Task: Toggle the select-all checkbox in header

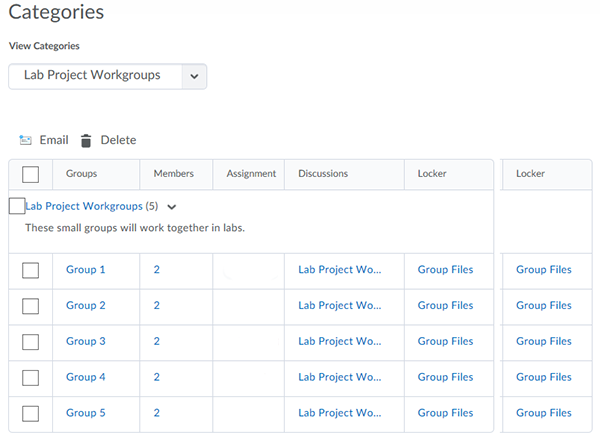Action: coord(30,174)
